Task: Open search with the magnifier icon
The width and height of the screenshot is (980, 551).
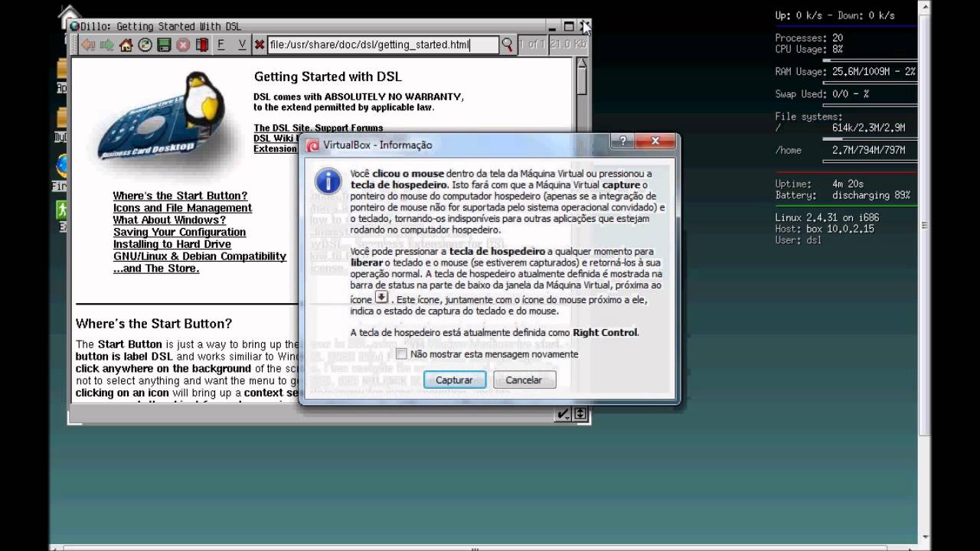Action: (507, 45)
